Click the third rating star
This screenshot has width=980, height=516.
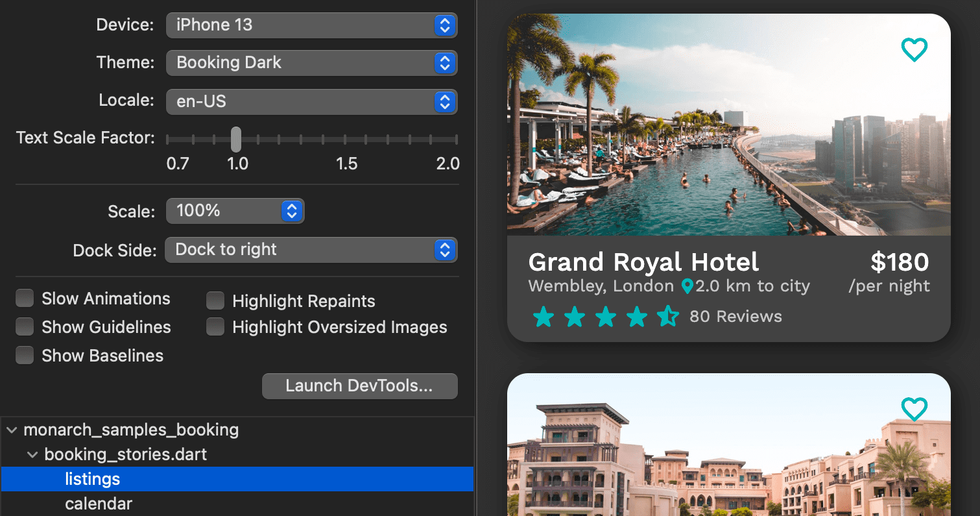tap(605, 317)
